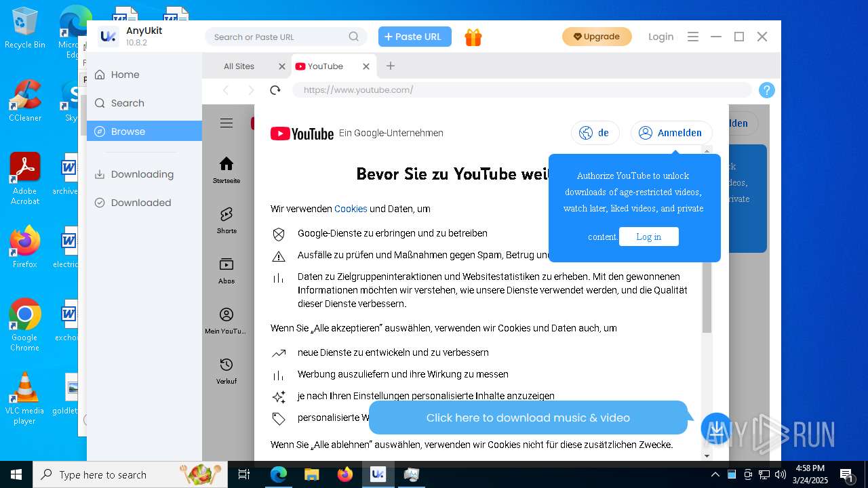Launch VLC media player shortcut

coord(25,399)
